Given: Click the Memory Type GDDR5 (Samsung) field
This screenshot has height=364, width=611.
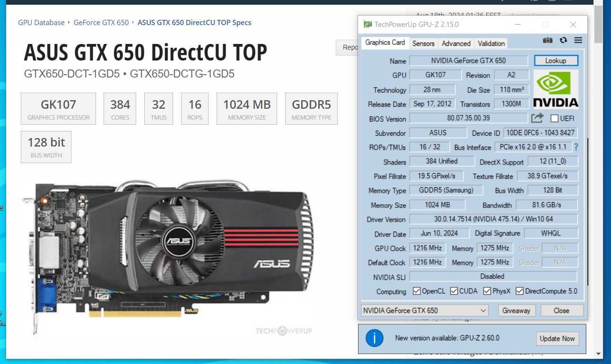Looking at the screenshot, I should tap(446, 190).
